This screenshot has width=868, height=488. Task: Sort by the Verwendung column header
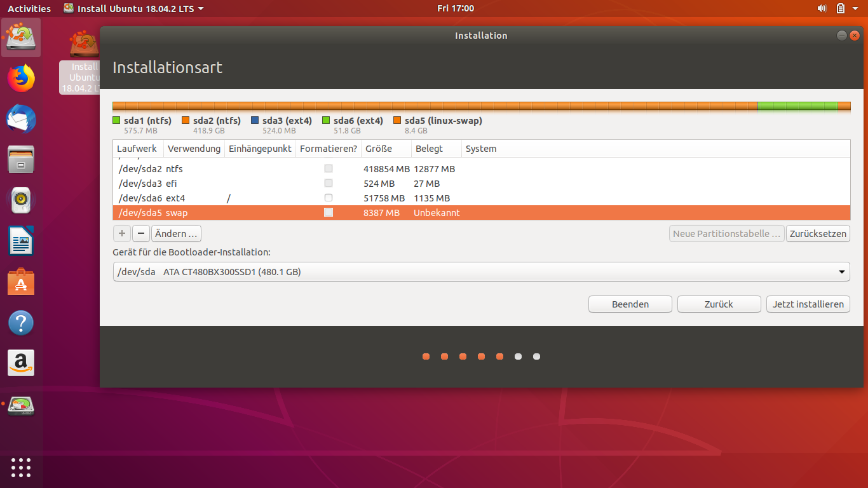(x=194, y=149)
